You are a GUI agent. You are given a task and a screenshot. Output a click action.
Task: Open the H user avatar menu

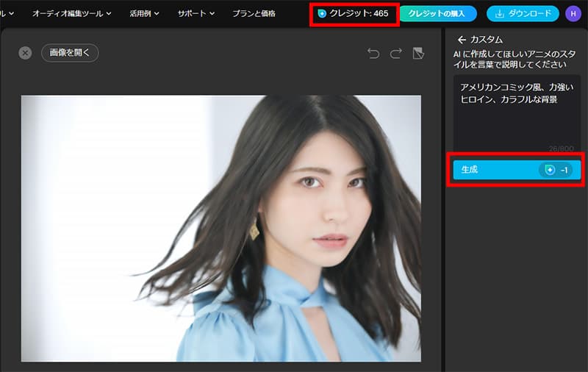coord(573,14)
